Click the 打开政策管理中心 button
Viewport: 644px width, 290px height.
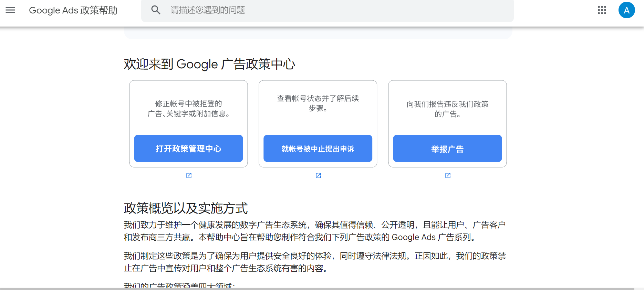click(188, 148)
